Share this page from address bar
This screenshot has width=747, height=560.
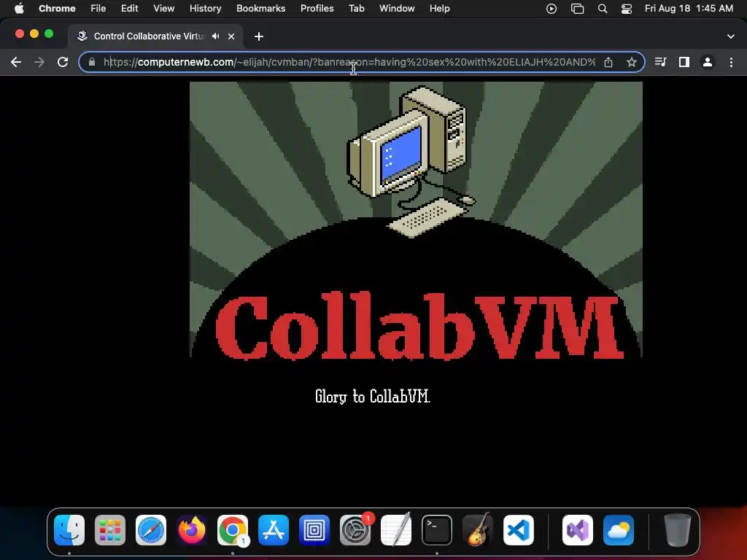point(608,62)
